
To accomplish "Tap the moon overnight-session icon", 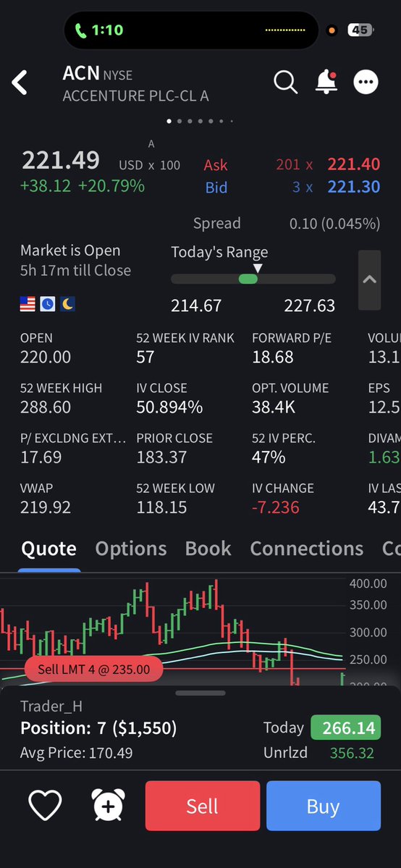I will click(67, 304).
